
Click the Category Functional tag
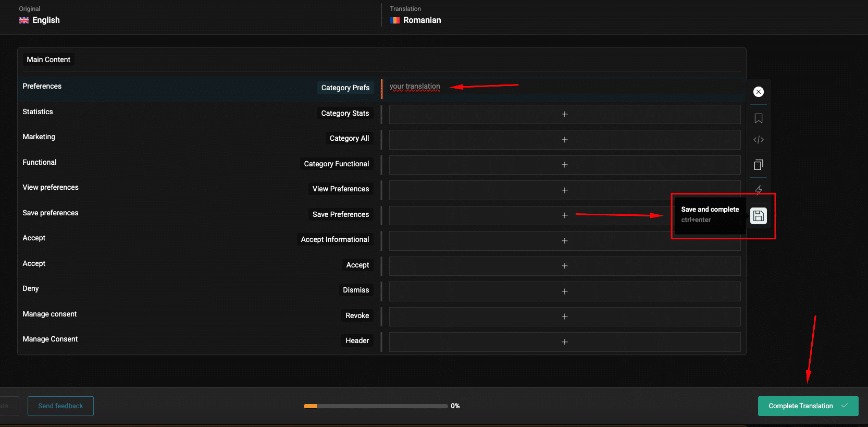[x=337, y=164]
